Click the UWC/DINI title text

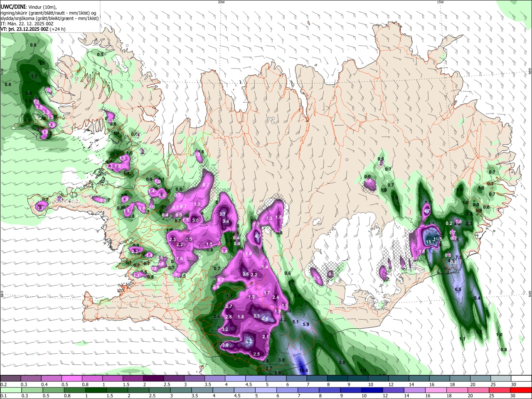point(13,6)
